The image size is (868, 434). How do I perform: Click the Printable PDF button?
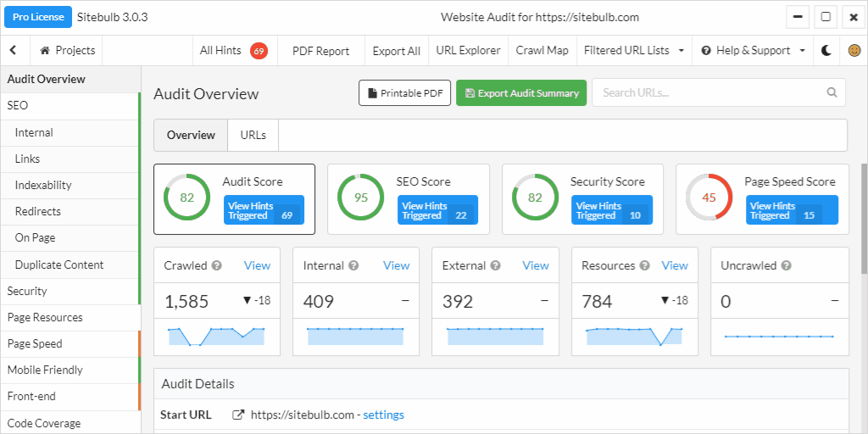coord(404,93)
